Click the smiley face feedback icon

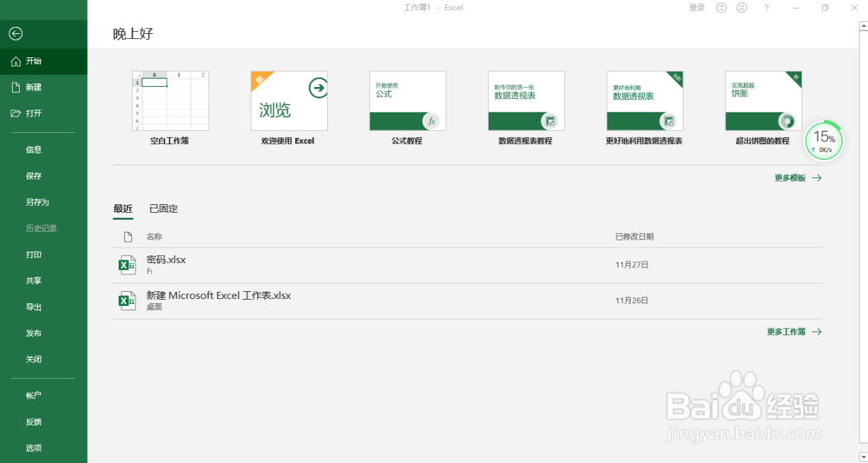pos(721,8)
